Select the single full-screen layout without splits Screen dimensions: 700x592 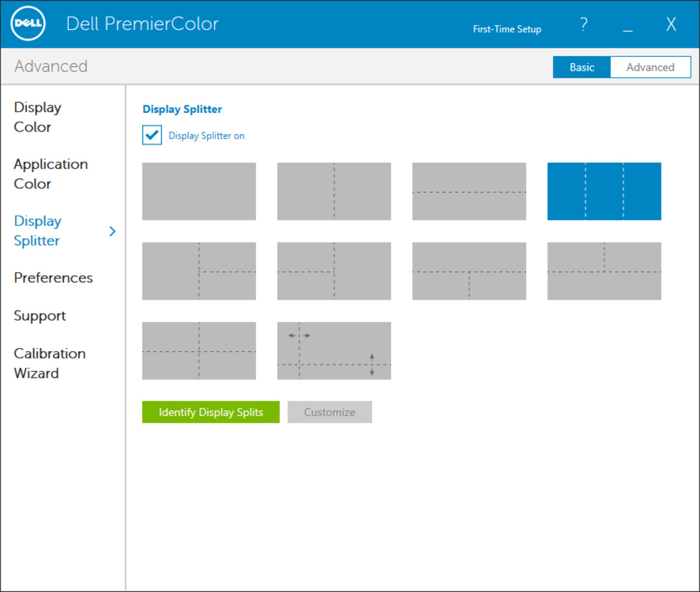(199, 191)
